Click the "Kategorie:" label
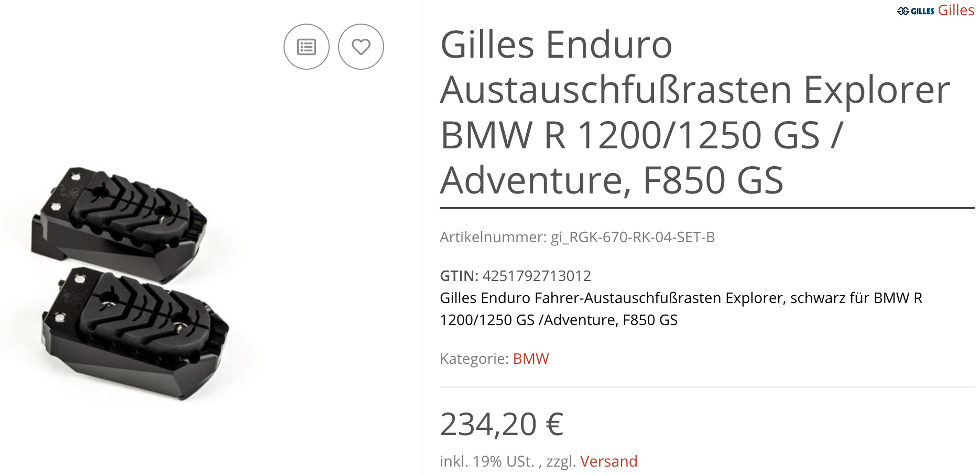Screen dimensions: 980x475 (x=474, y=359)
